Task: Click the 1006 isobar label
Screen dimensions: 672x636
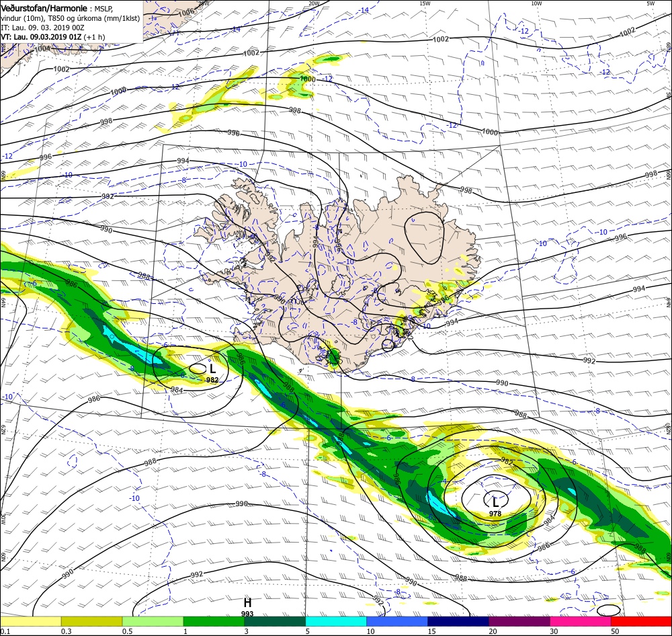Action: point(186,12)
